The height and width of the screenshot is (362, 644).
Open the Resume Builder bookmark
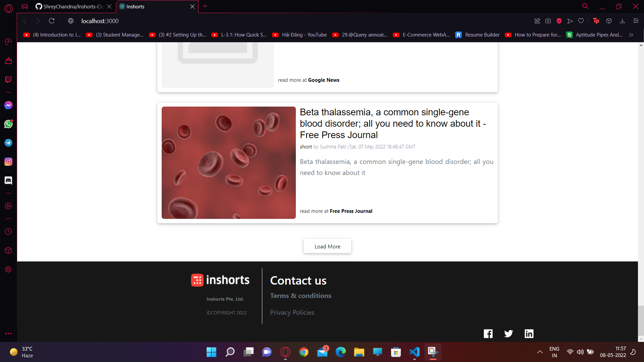(x=482, y=35)
